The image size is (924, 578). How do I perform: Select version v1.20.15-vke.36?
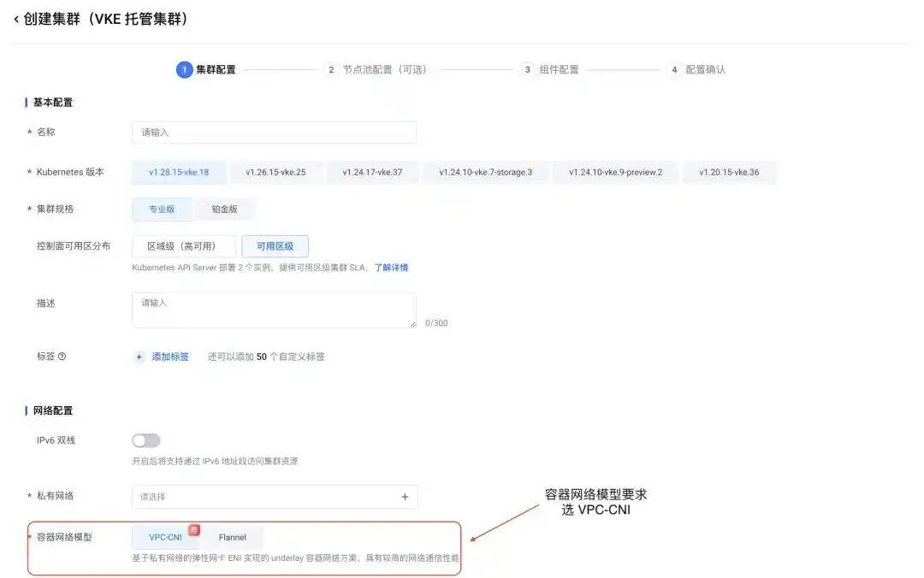pyautogui.click(x=728, y=172)
